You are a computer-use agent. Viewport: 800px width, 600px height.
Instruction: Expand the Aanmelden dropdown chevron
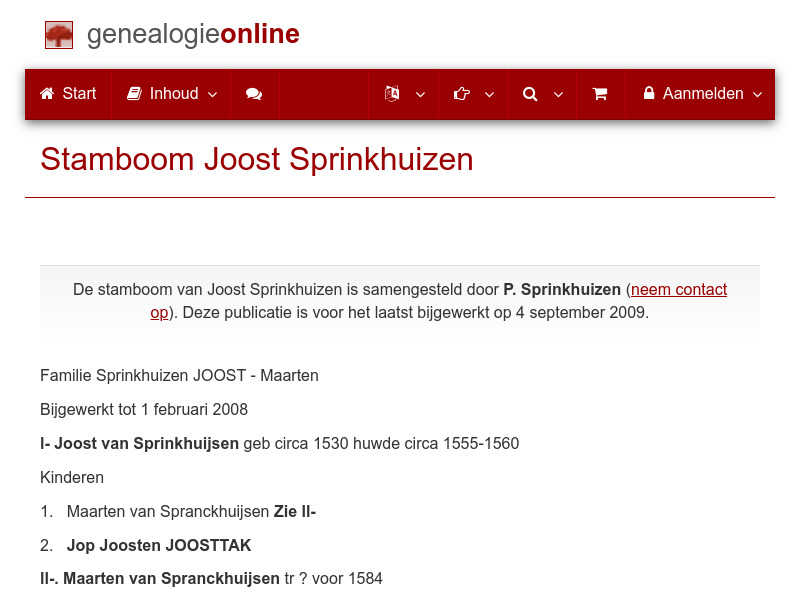[757, 95]
